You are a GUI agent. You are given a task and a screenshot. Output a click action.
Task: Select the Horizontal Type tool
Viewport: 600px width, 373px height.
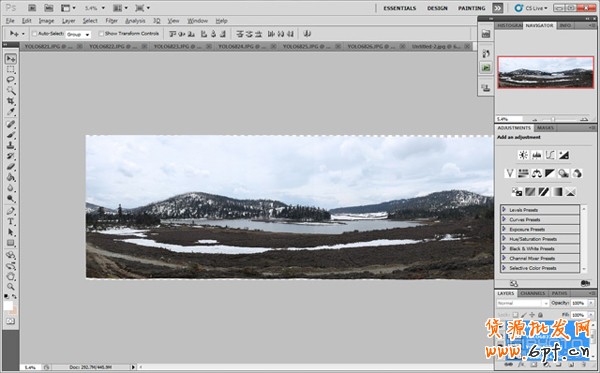[10, 222]
